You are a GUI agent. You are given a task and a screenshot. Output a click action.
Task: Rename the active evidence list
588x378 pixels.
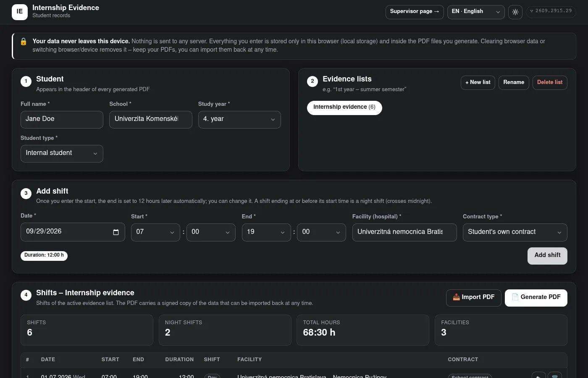[x=514, y=82]
